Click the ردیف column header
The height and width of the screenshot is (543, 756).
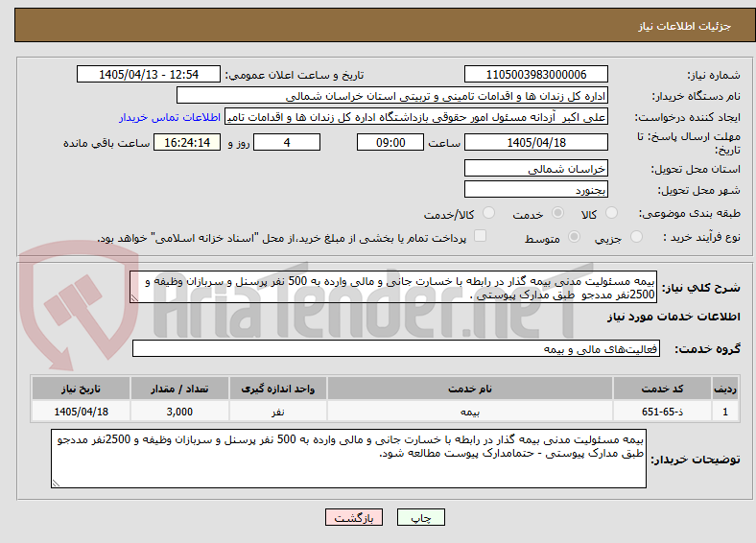tap(725, 389)
